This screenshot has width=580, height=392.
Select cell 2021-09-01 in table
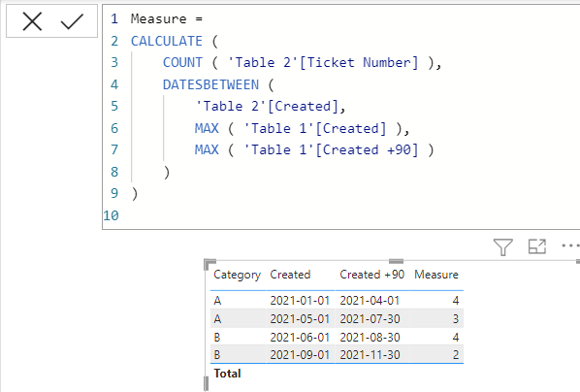[x=300, y=355]
